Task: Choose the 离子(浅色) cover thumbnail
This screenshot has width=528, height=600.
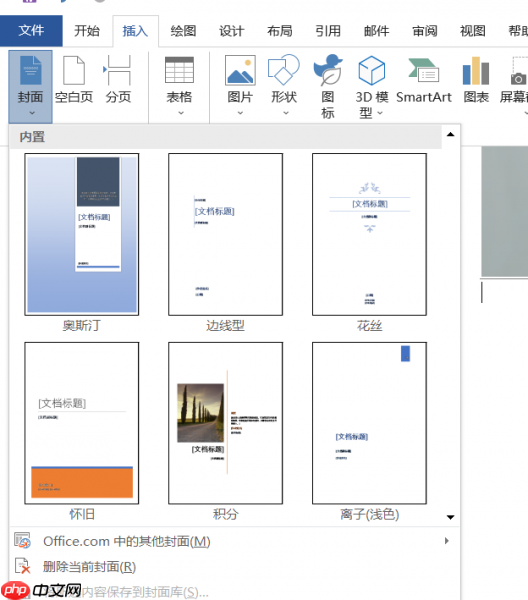Action: 369,423
